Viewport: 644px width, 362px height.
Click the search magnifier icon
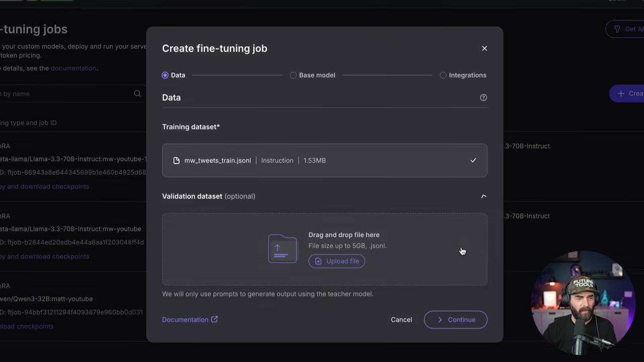137,94
